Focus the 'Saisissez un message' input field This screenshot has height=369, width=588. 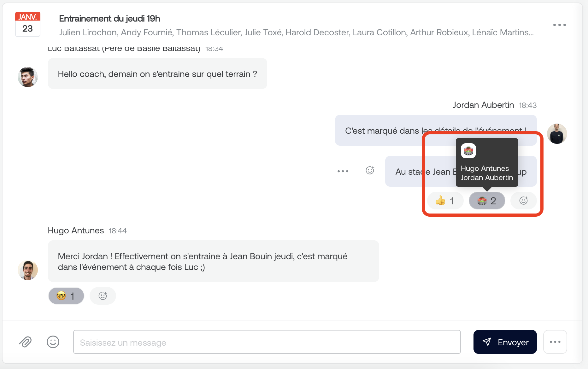pos(267,342)
